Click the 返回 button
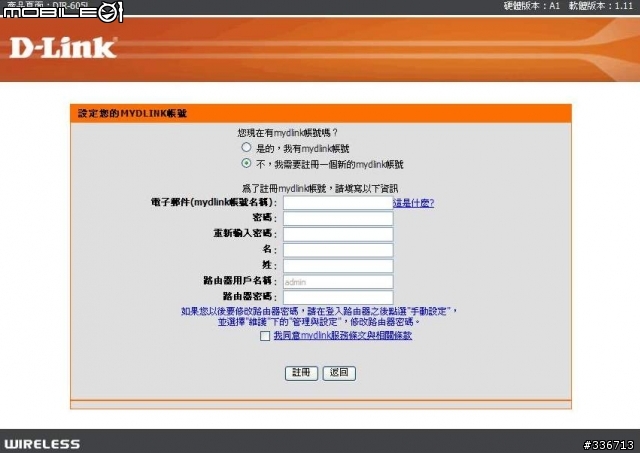Viewport: 640px width, 453px height. [x=339, y=373]
